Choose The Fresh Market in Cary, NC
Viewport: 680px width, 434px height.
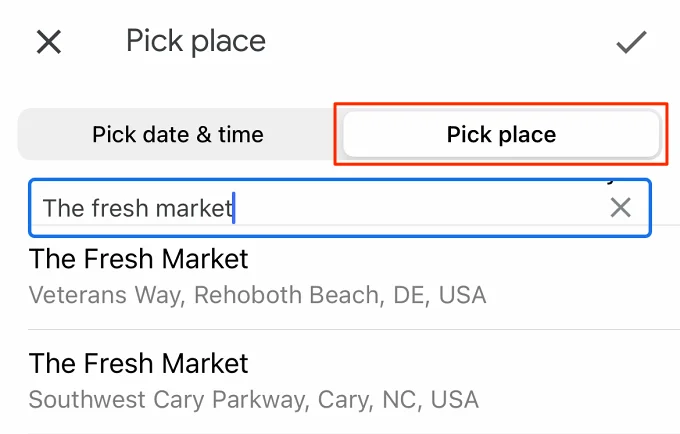click(x=340, y=382)
